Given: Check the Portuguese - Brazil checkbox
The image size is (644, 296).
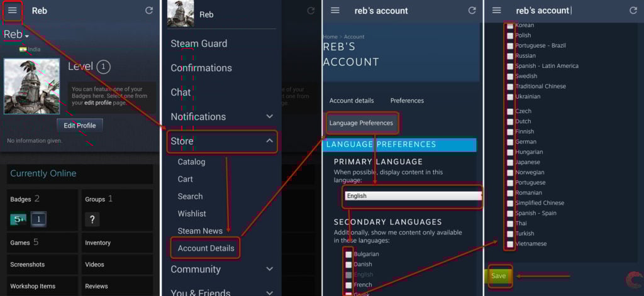Looking at the screenshot, I should point(509,46).
